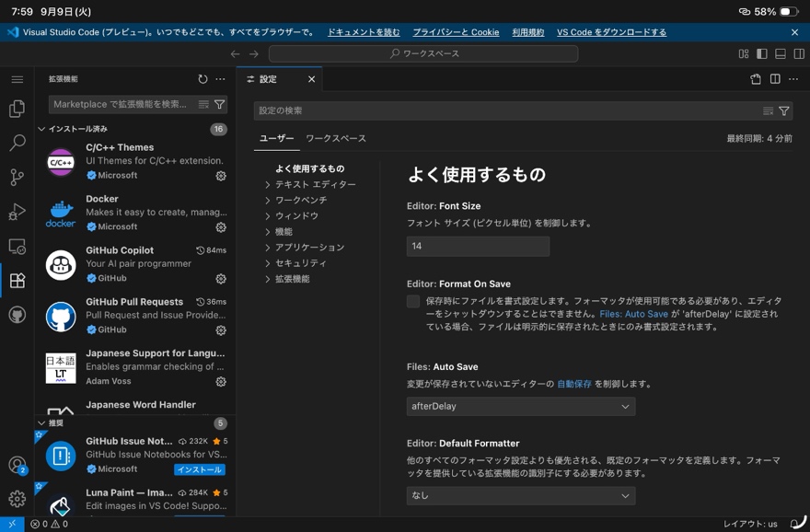This screenshot has height=532, width=810.
Task: Open extensions panel more actions menu
Action: tap(221, 79)
